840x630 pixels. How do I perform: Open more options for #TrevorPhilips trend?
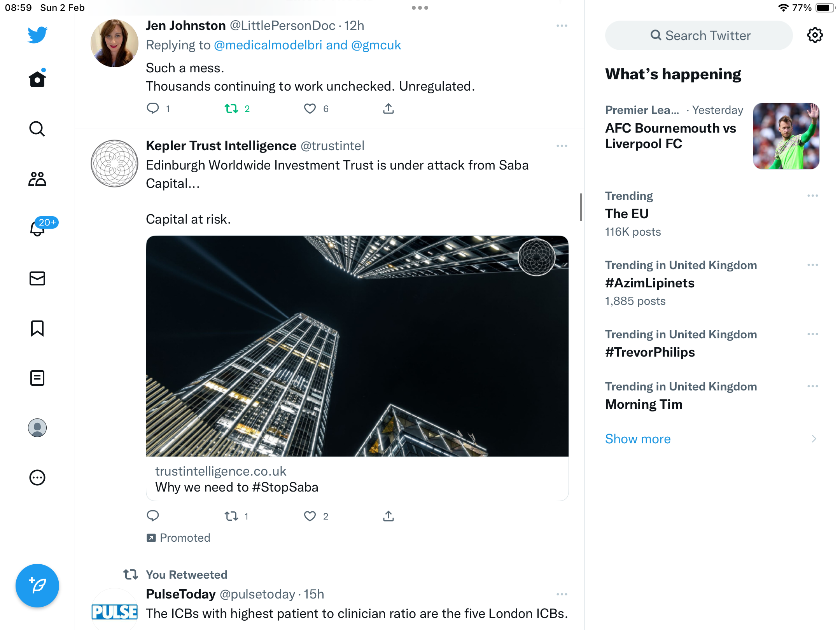(812, 334)
